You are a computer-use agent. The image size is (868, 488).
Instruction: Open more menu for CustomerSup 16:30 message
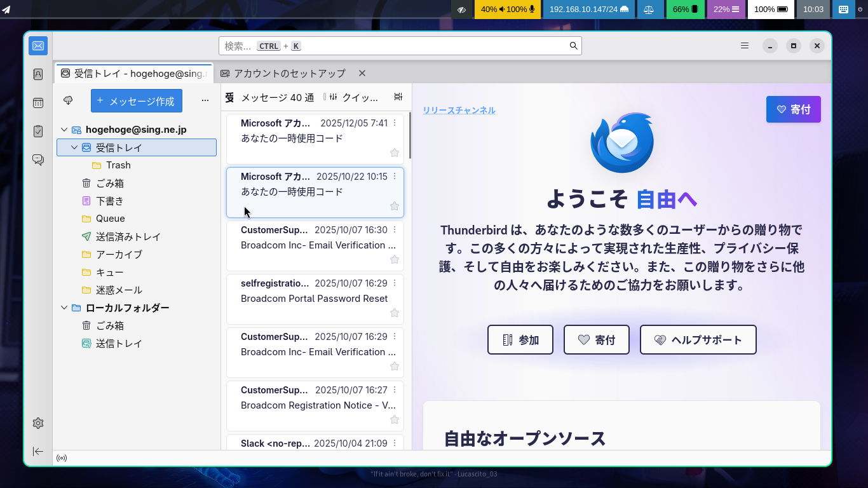[395, 230]
